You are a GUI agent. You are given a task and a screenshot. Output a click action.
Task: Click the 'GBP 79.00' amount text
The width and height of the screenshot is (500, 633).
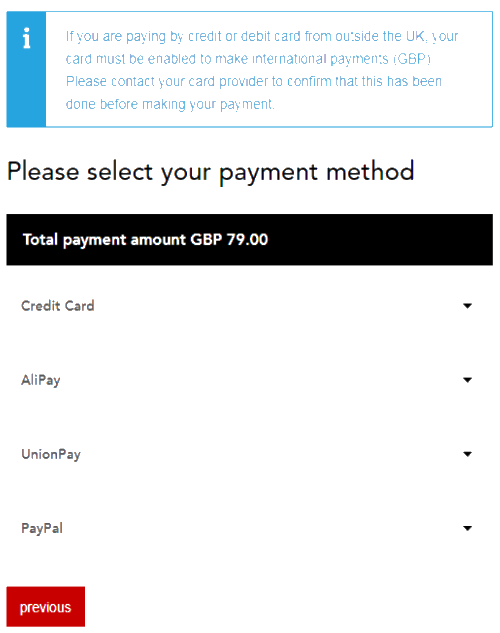(x=229, y=240)
